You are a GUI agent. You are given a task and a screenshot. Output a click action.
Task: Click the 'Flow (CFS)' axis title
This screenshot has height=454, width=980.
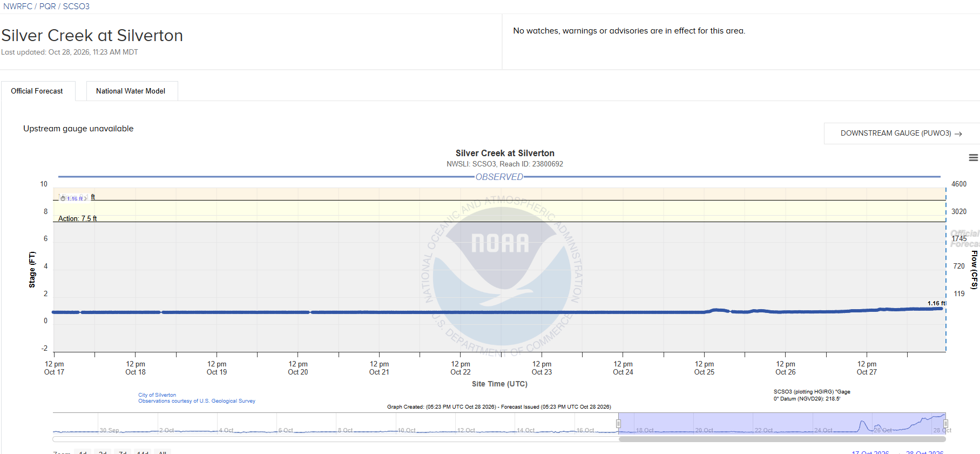(x=974, y=270)
